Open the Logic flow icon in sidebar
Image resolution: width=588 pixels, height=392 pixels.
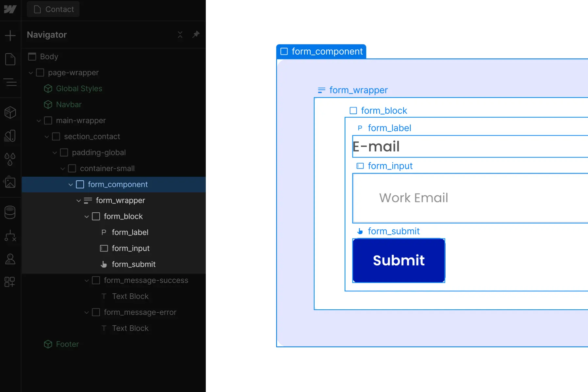pos(10,235)
